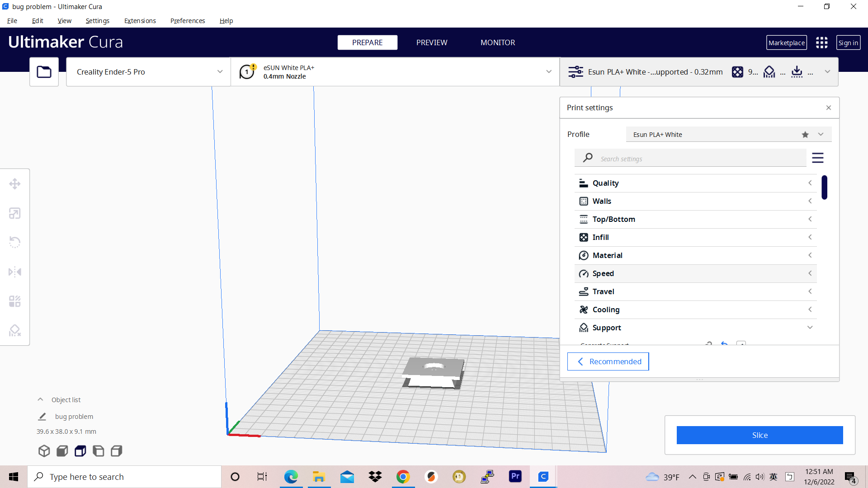This screenshot has width=868, height=488.
Task: Select the Move tool in left toolbar
Action: pyautogui.click(x=15, y=184)
